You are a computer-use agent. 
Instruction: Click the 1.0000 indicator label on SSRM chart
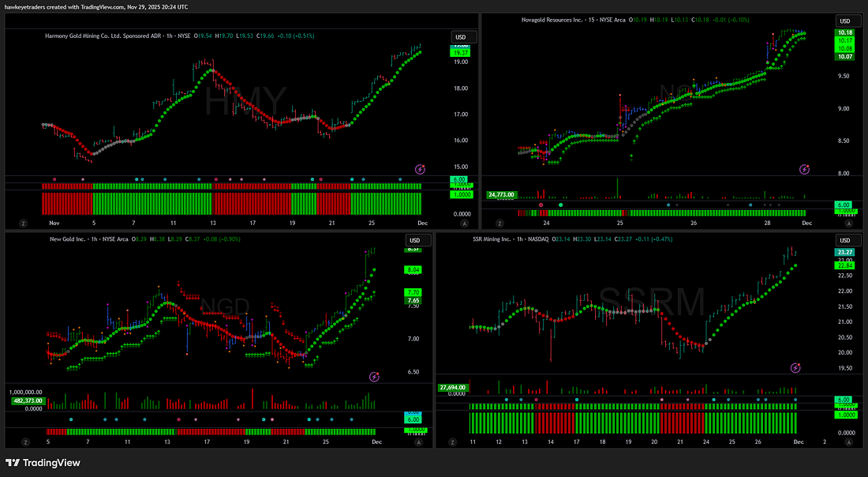click(847, 415)
